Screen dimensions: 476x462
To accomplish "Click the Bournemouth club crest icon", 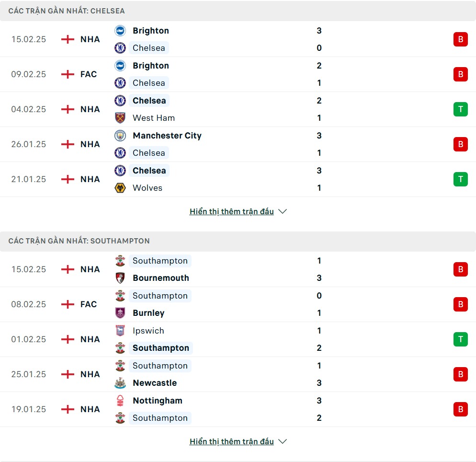I will 120,278.
